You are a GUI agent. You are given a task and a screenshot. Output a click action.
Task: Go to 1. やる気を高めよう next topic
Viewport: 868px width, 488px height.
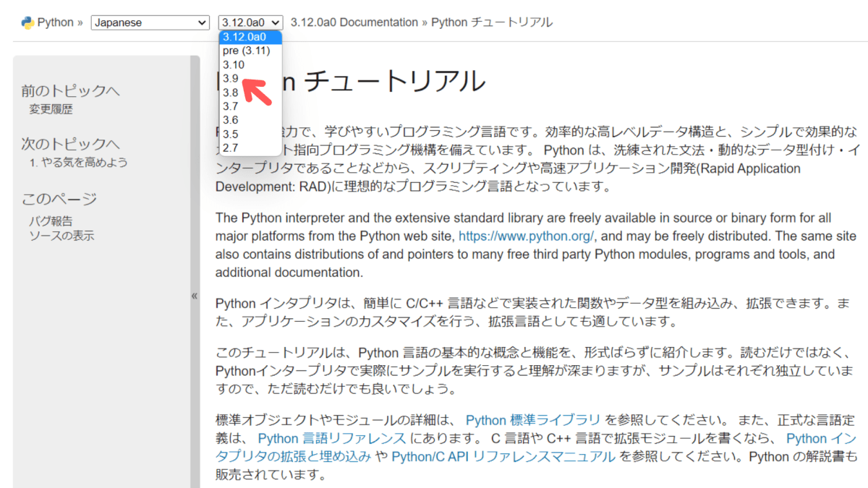point(78,163)
